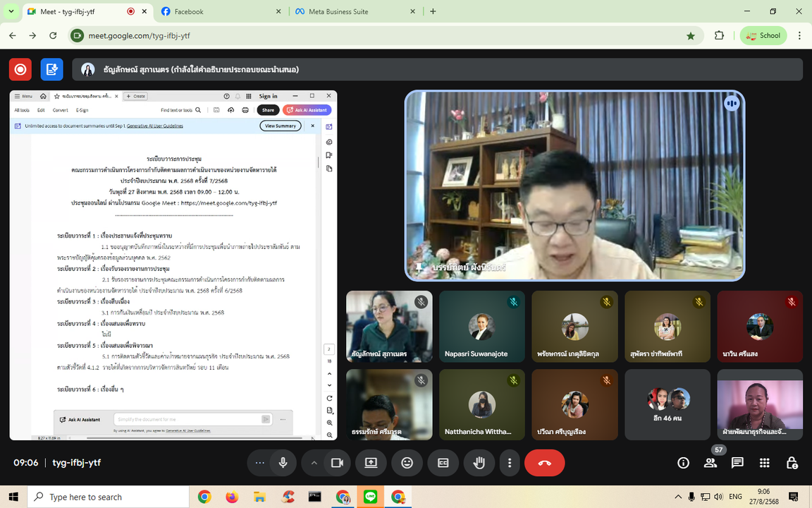Expand video settings chevron arrow
This screenshot has width=812, height=508.
pyautogui.click(x=314, y=463)
